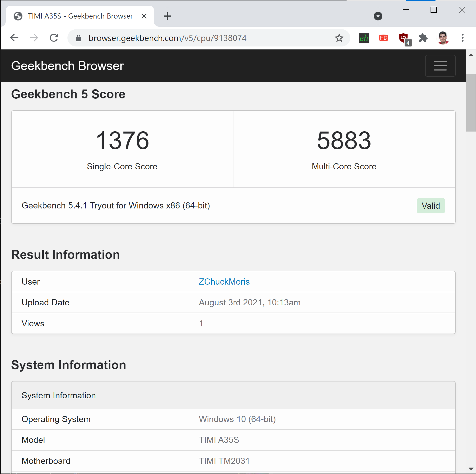Open the red HD extension
Screen dimensions: 476x474
(x=383, y=38)
